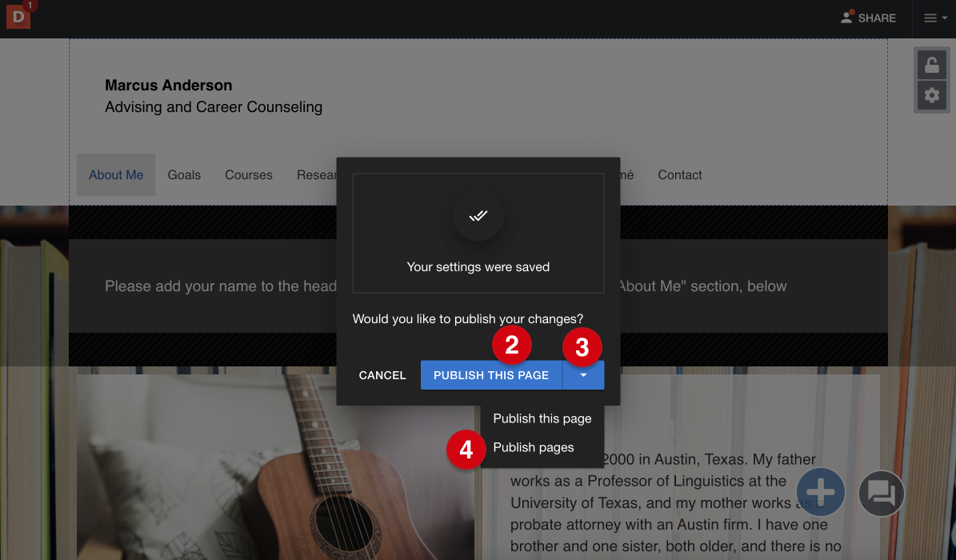Click the Digication D logo icon

point(18,17)
